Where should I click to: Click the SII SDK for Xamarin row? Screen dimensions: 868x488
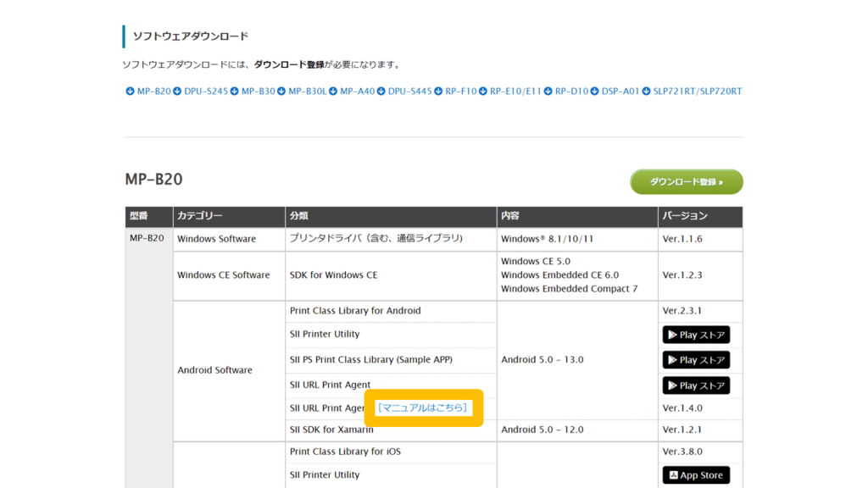391,430
